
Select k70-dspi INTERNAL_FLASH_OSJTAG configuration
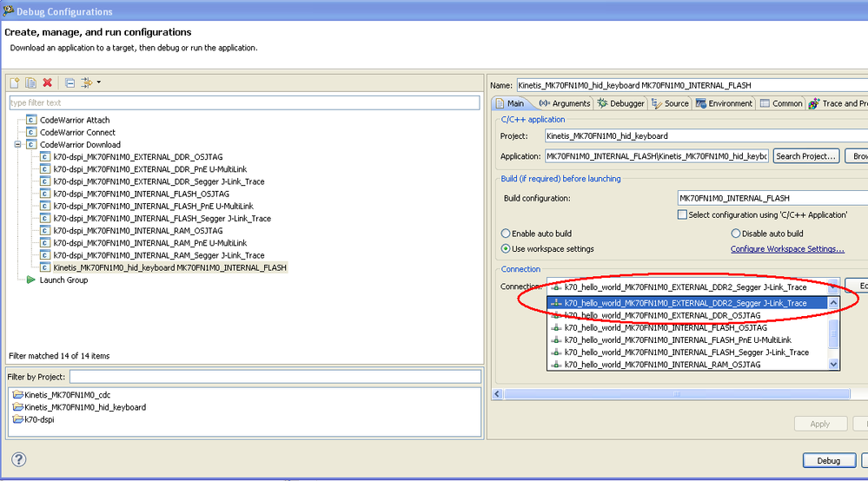(x=141, y=194)
